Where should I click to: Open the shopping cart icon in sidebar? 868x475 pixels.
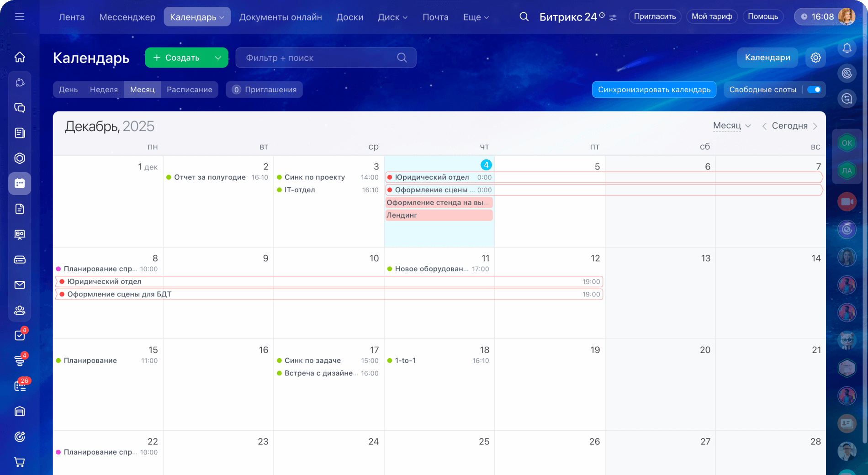coord(20,462)
